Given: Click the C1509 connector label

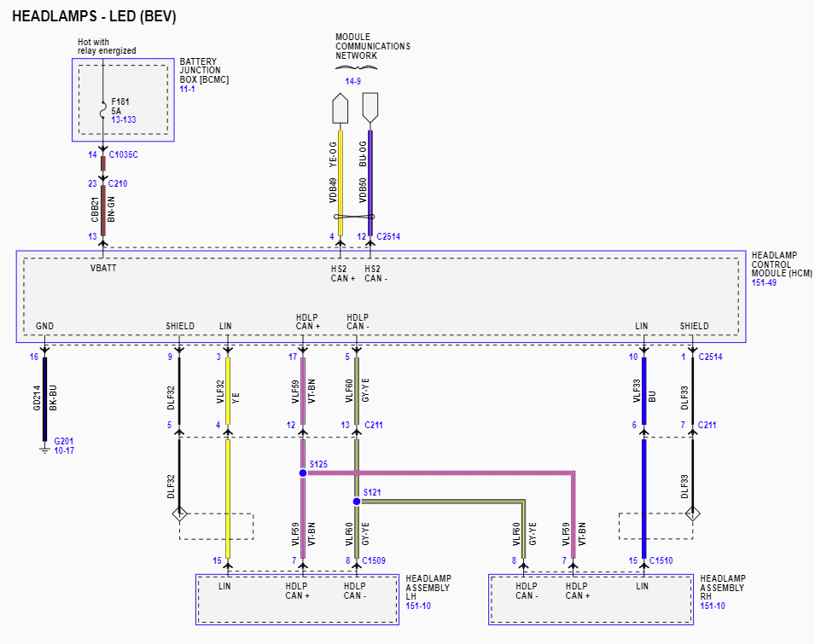Looking at the screenshot, I should tap(374, 560).
